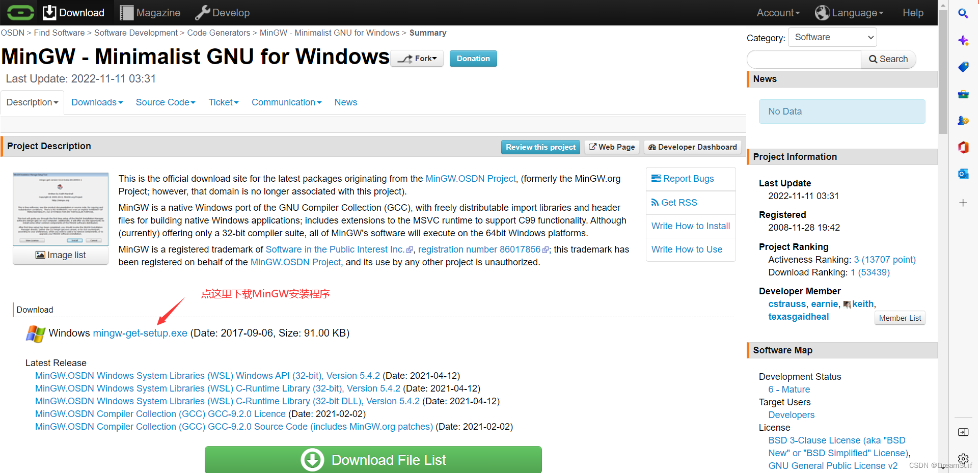Click the Donation button
The height and width of the screenshot is (473, 980).
tap(473, 59)
